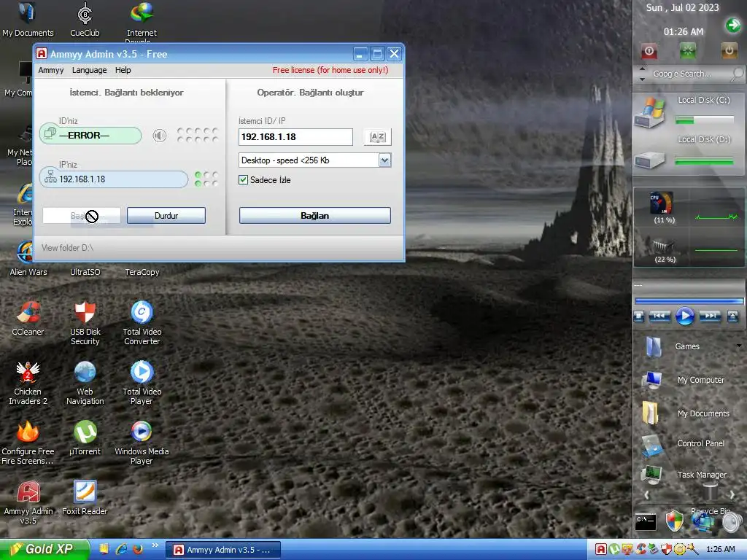
Task: Open the USB Disk Security desktop icon
Action: pos(85,323)
